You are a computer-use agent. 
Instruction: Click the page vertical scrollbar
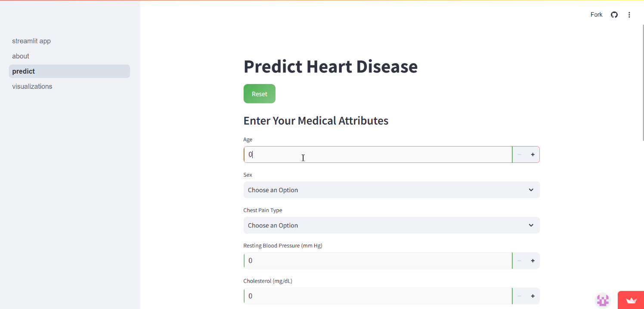point(643,82)
